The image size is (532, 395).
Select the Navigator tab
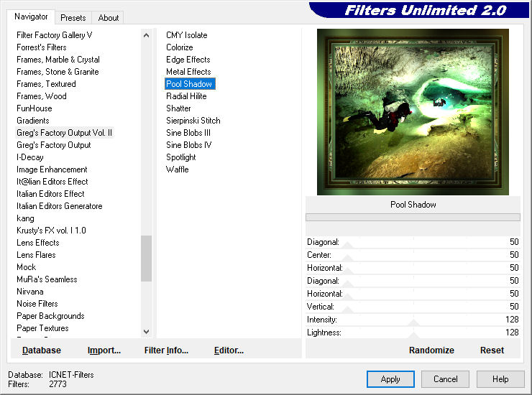tap(31, 17)
